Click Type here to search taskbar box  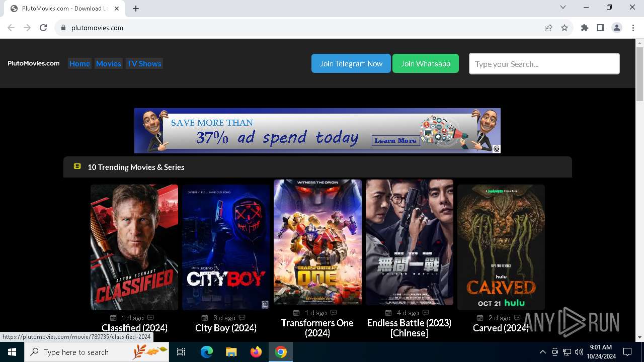(x=97, y=352)
